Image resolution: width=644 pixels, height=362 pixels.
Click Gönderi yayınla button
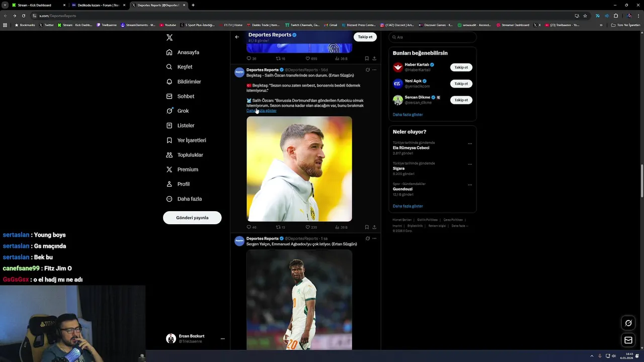(192, 218)
